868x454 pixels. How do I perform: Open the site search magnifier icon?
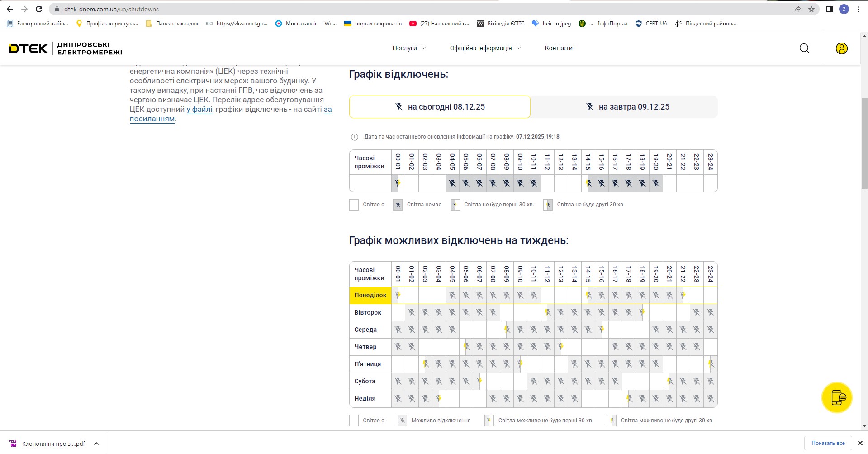pyautogui.click(x=804, y=48)
